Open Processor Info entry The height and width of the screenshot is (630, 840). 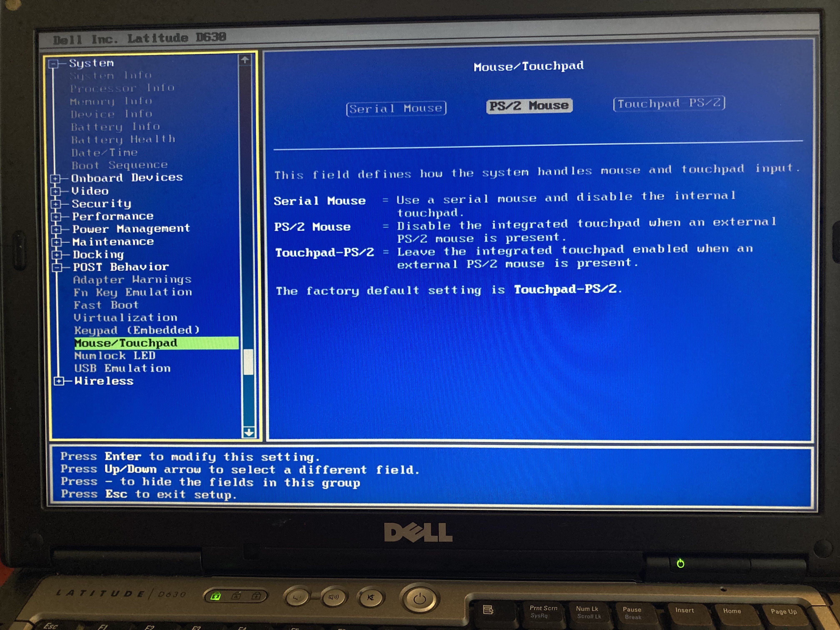click(x=122, y=88)
